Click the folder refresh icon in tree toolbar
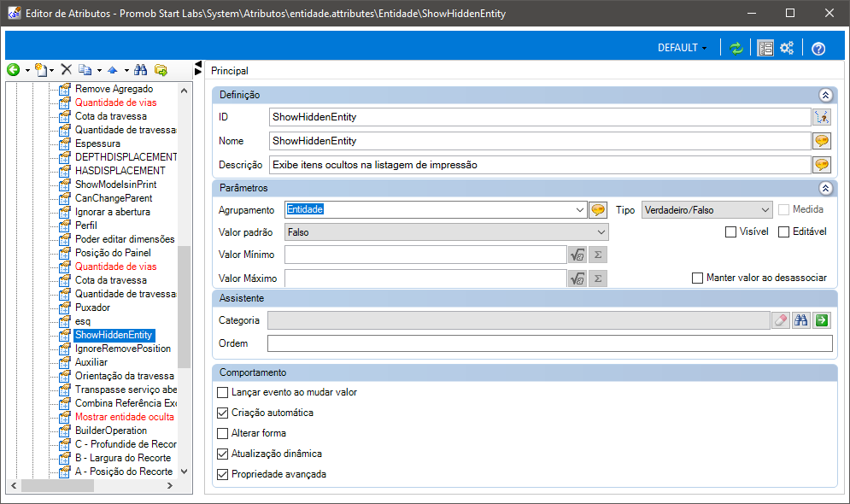 (x=161, y=69)
